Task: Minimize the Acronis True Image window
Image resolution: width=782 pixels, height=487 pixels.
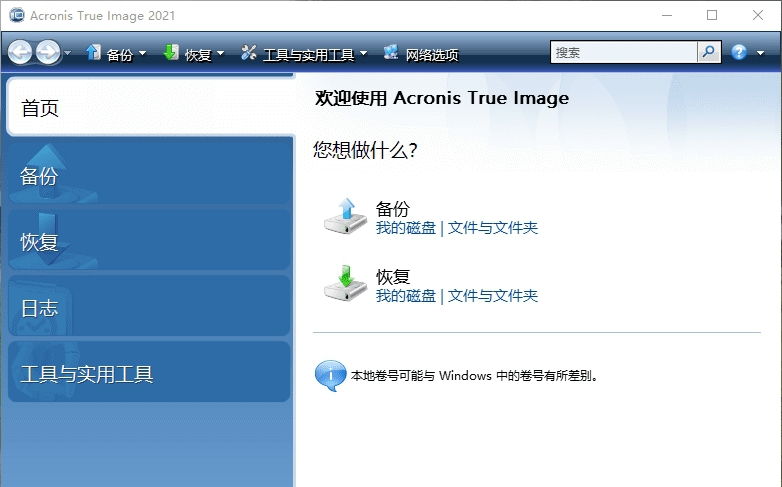Action: pyautogui.click(x=667, y=15)
